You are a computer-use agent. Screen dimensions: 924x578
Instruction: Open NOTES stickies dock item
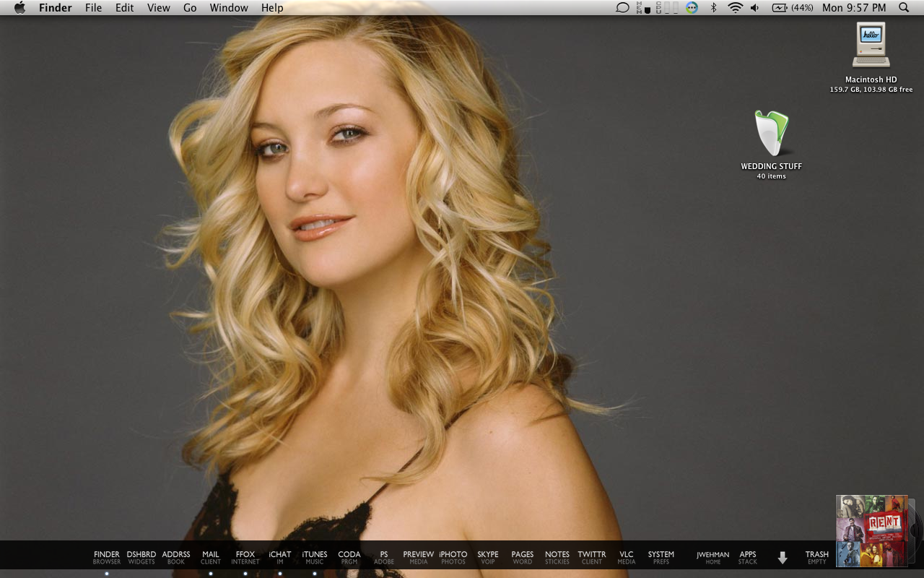[557, 558]
